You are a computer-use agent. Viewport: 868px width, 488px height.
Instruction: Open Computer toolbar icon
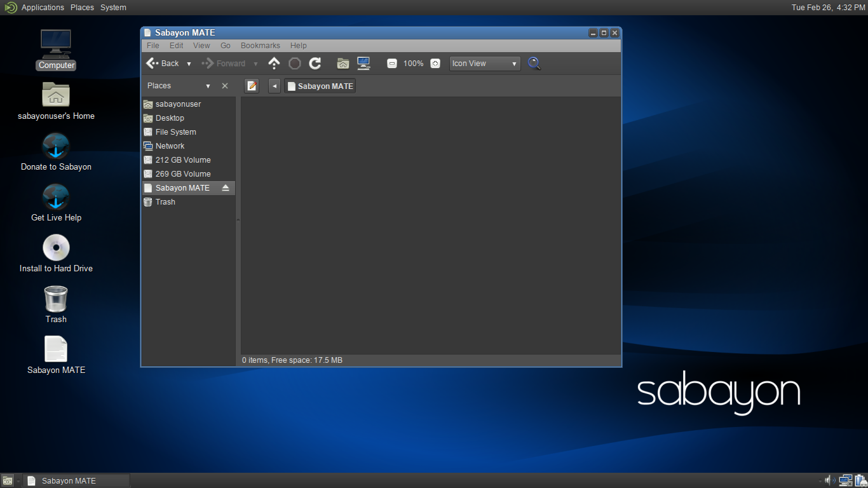363,64
